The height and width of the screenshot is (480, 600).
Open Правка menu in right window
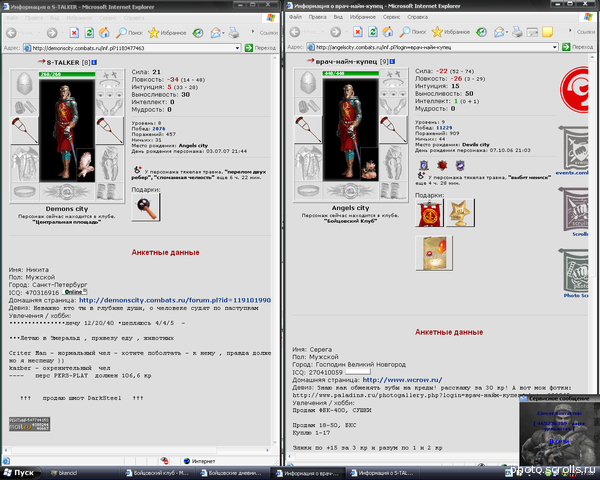pos(318,17)
